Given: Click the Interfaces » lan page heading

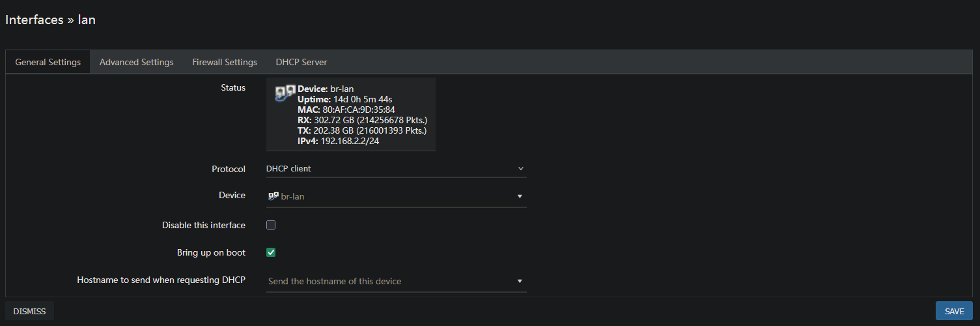Looking at the screenshot, I should tap(51, 20).
